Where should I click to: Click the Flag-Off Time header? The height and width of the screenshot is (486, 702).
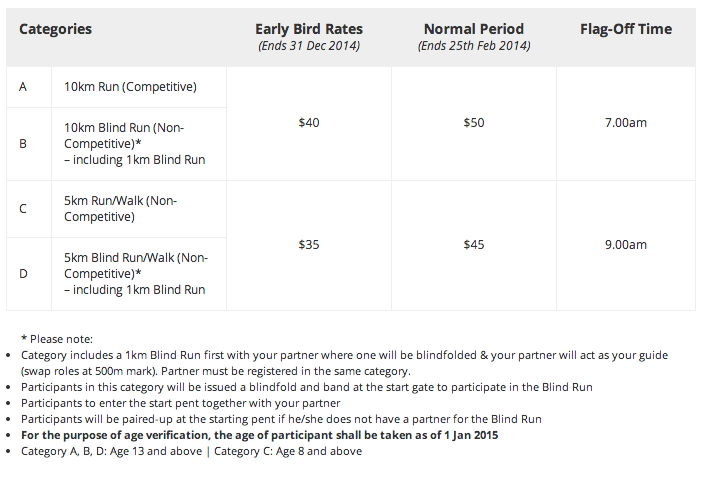625,29
